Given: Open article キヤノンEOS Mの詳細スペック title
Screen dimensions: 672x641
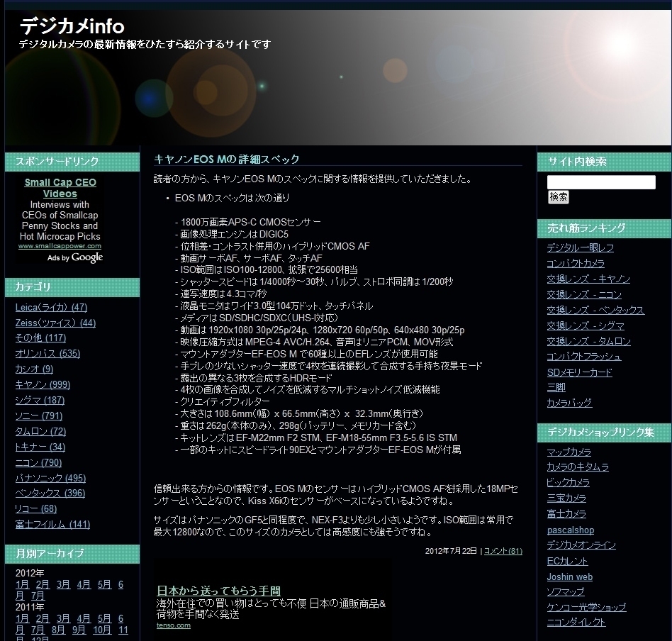Looking at the screenshot, I should pos(226,159).
